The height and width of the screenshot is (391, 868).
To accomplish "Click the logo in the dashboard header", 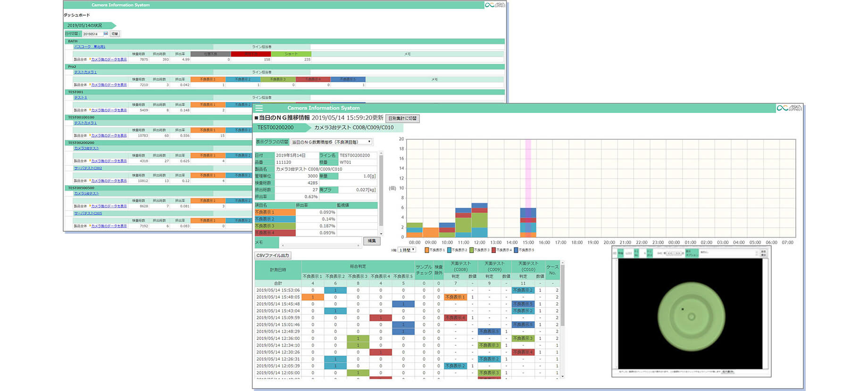I will [495, 5].
